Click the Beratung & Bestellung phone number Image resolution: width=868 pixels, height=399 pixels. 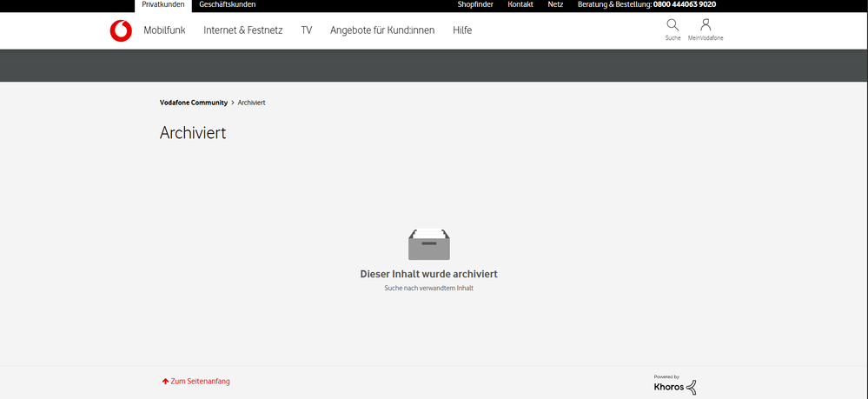(x=685, y=4)
